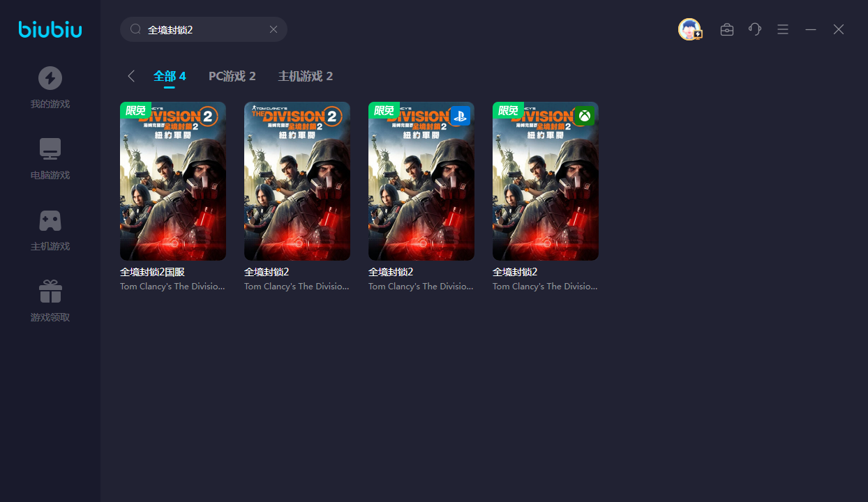Click second game title 全境封锁2 text

click(267, 272)
